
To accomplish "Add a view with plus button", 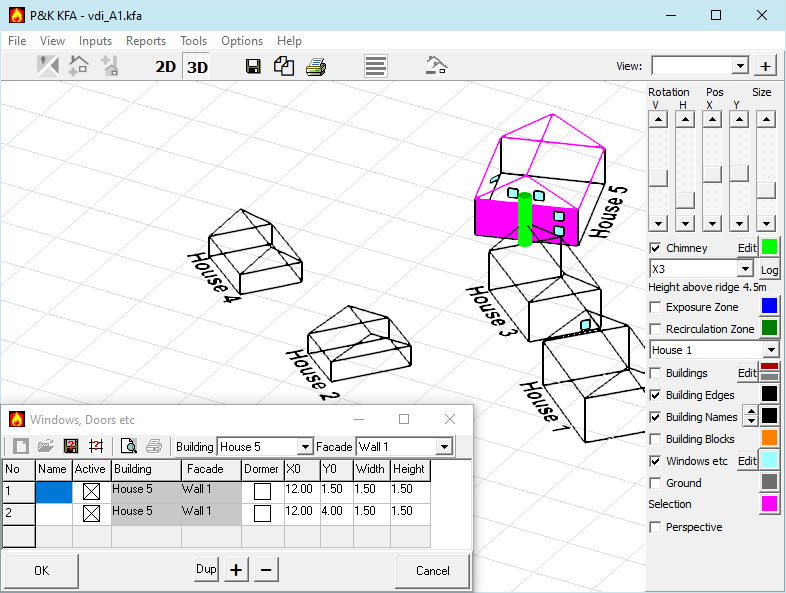I will click(x=765, y=66).
